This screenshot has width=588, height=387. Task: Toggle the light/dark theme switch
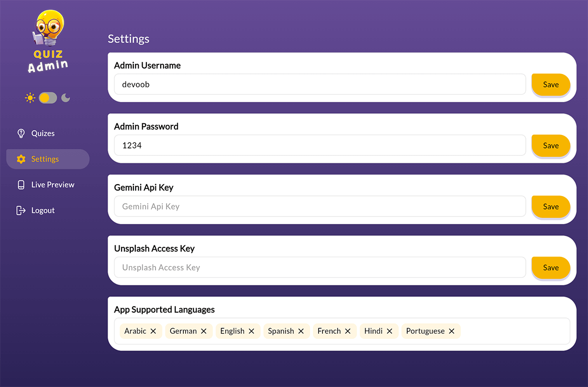(48, 98)
